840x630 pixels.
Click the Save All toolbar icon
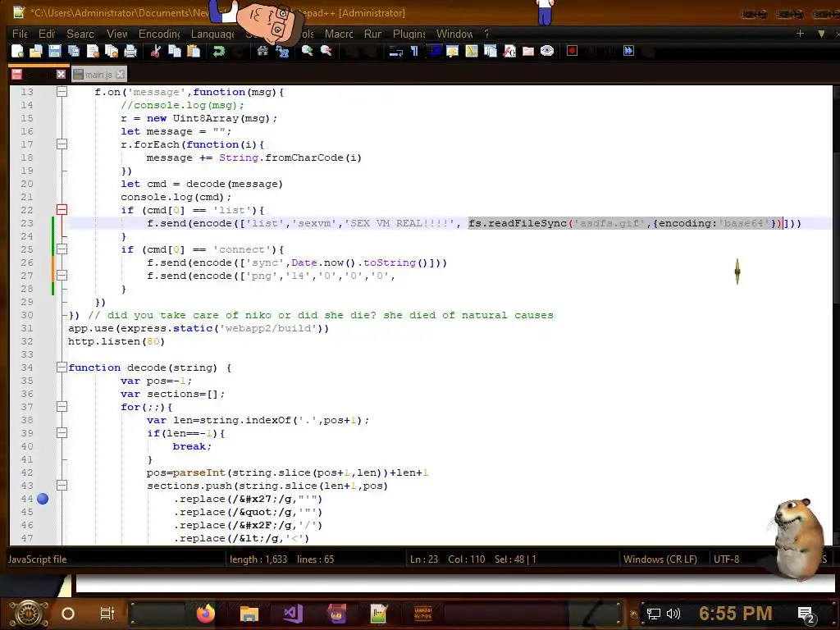(73, 52)
